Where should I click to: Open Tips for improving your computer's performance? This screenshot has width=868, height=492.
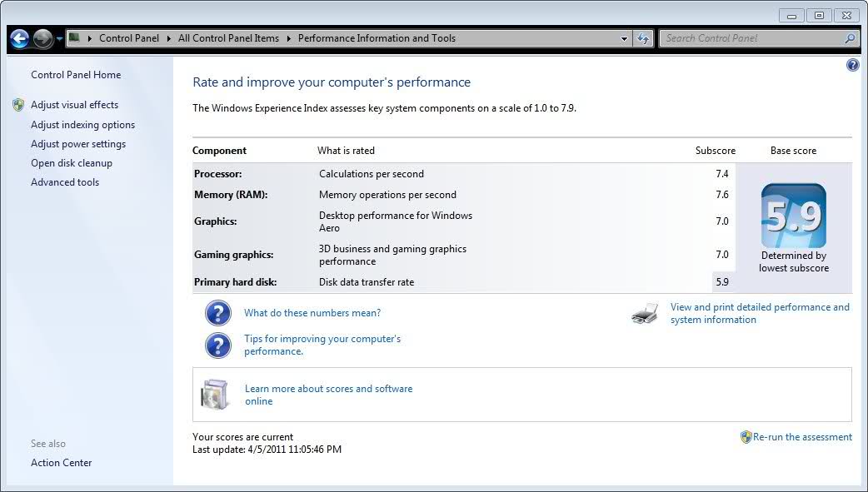pyautogui.click(x=322, y=345)
